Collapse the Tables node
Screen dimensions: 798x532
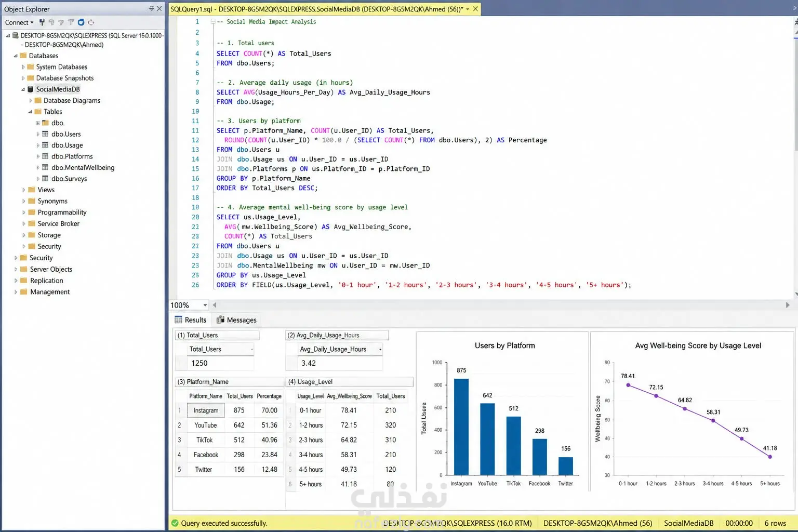point(30,112)
